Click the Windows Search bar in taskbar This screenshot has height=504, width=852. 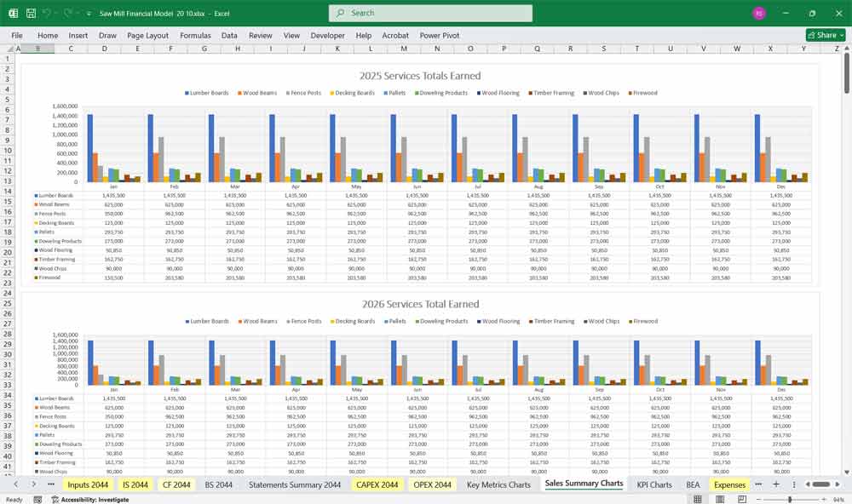pos(430,13)
